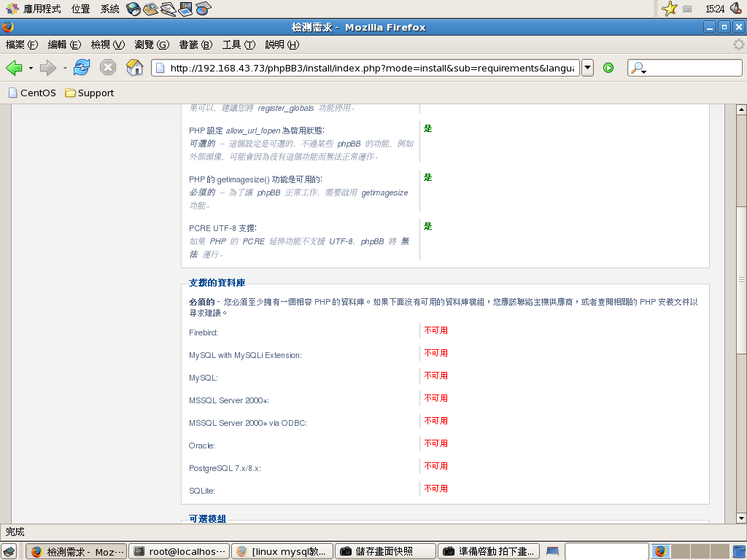Viewport: 747px width, 560px height.
Task: Open the 檔案 (F) menu
Action: [21, 44]
